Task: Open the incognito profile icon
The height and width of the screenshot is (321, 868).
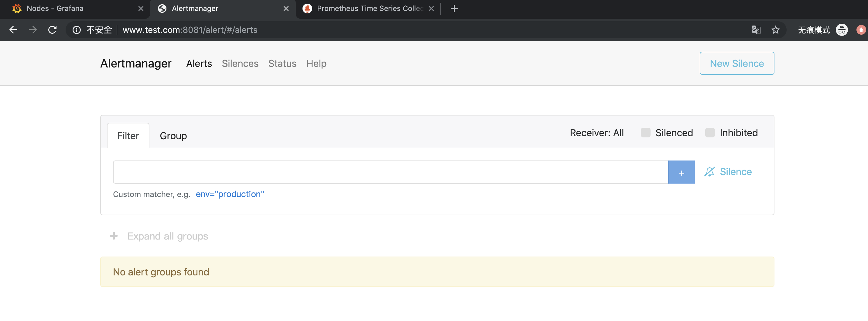Action: pyautogui.click(x=841, y=30)
